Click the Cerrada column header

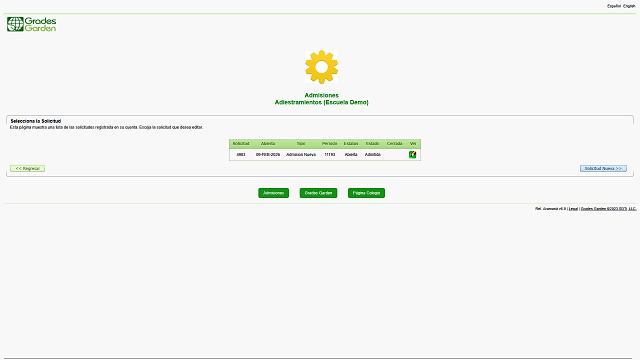(x=394, y=144)
